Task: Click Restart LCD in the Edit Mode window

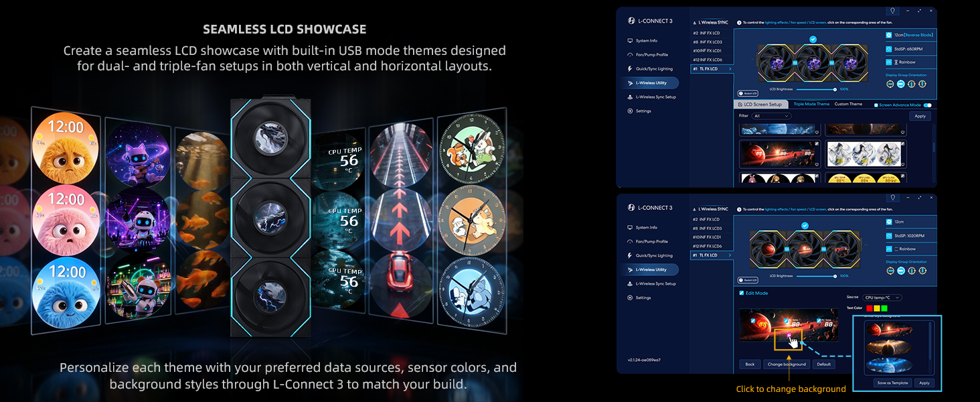Action: coord(748,281)
